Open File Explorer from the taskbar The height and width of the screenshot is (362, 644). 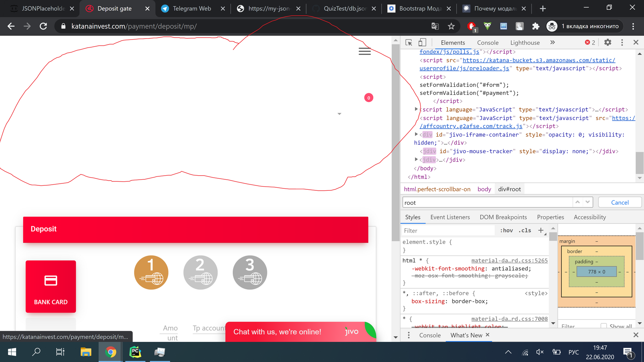pos(86,352)
